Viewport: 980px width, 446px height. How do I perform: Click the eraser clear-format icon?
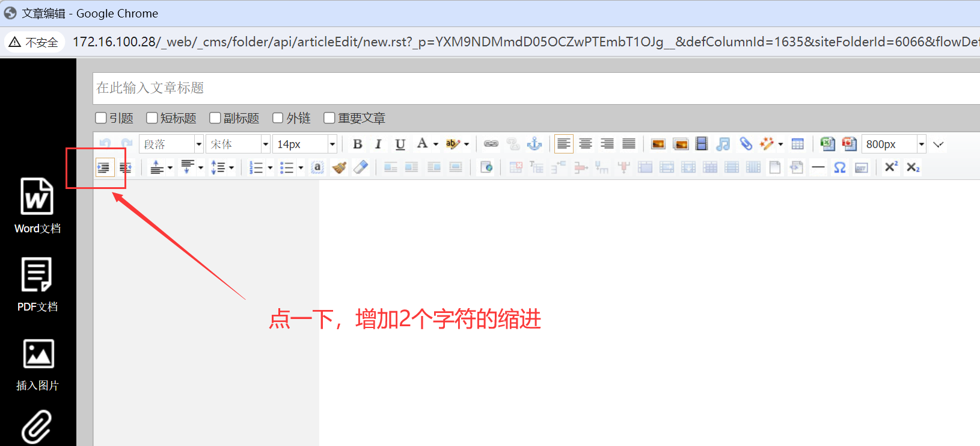tap(361, 167)
